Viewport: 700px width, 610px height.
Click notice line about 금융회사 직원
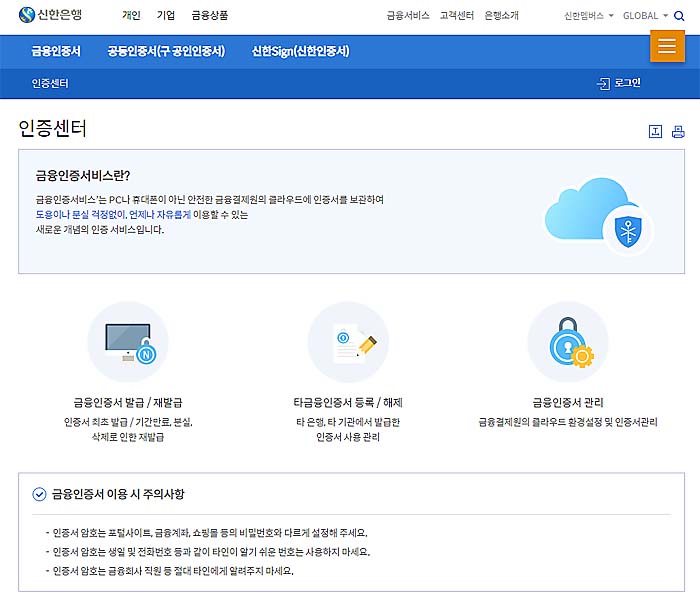pyautogui.click(x=173, y=571)
